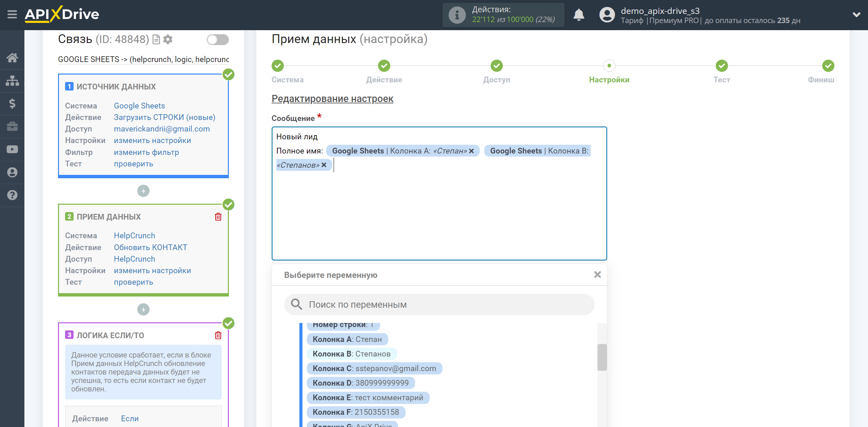Open the actions info icon
The image size is (868, 427).
457,15
